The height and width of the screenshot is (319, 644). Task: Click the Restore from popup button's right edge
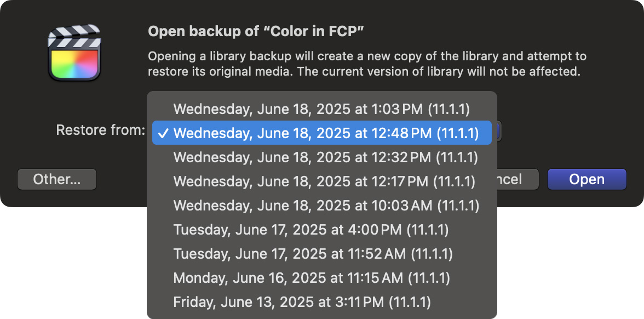point(499,132)
